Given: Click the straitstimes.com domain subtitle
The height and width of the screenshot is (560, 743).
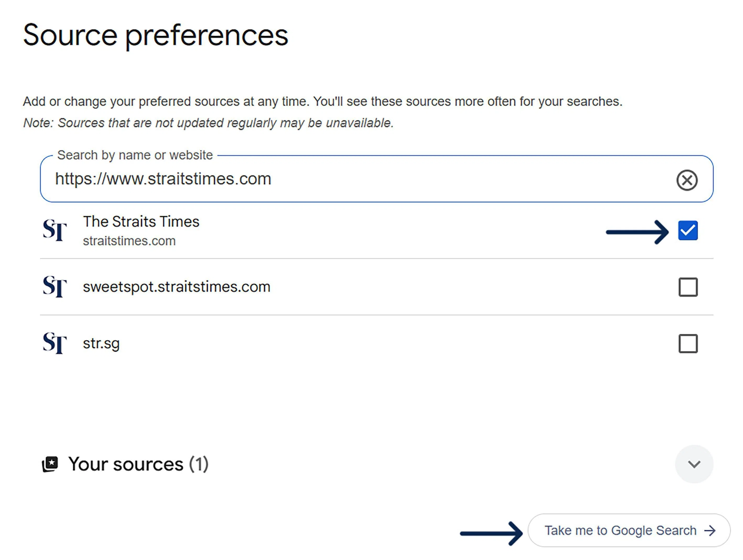Looking at the screenshot, I should [129, 241].
